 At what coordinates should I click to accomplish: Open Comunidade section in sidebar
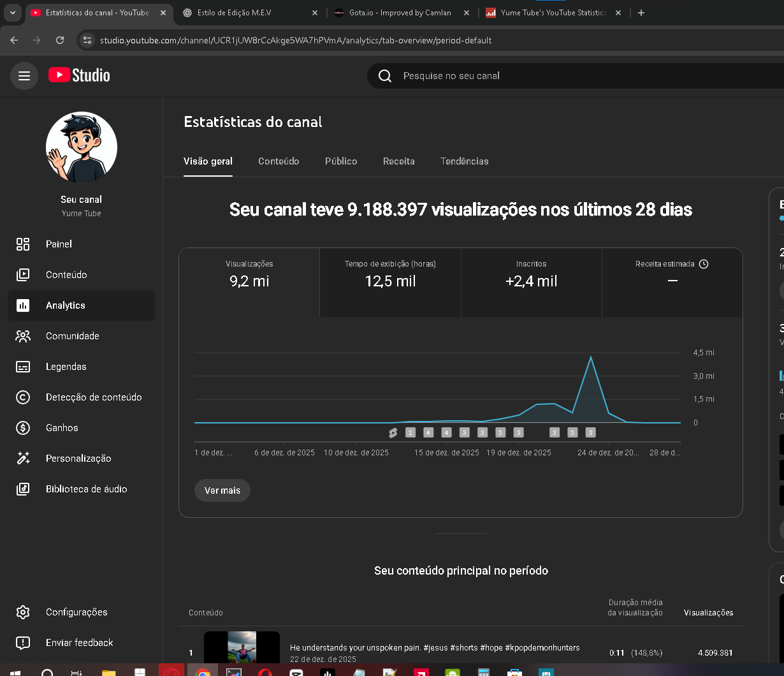pos(72,336)
